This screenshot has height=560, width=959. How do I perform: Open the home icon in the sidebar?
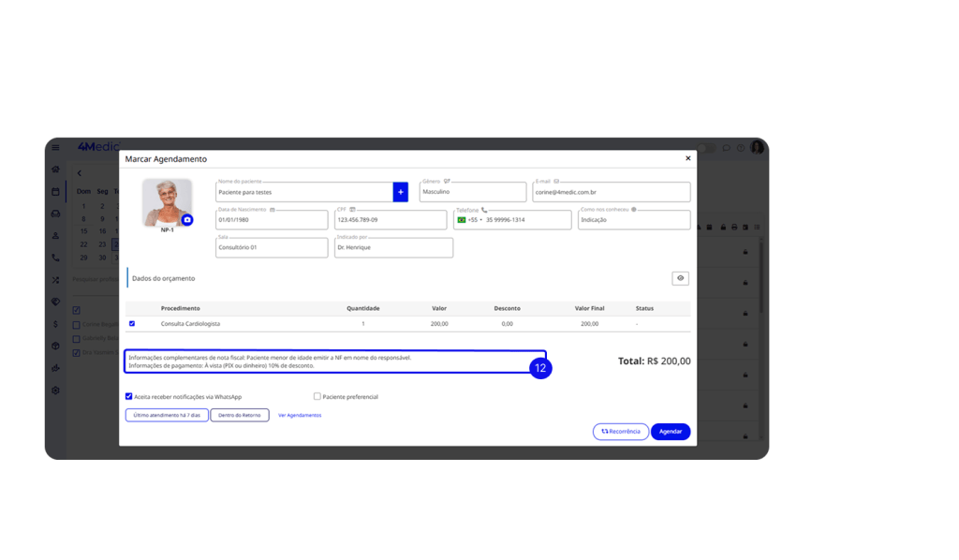56,169
